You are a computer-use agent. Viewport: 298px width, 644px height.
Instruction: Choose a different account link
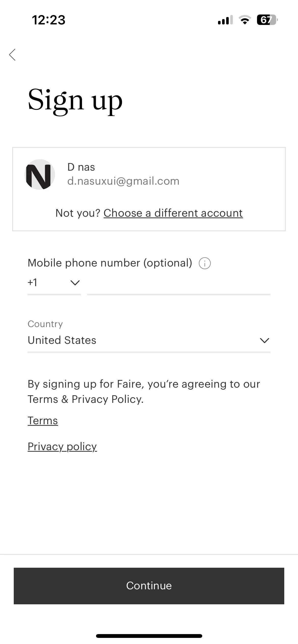pyautogui.click(x=173, y=213)
